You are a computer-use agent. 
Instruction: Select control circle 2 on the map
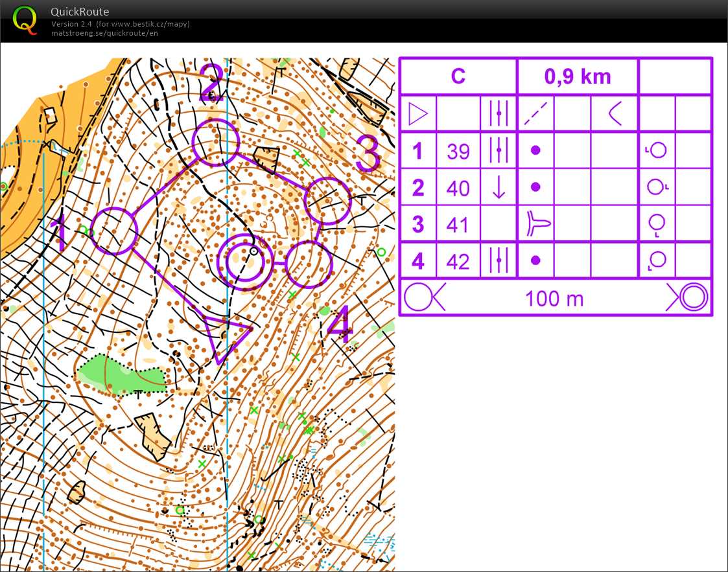(x=216, y=141)
